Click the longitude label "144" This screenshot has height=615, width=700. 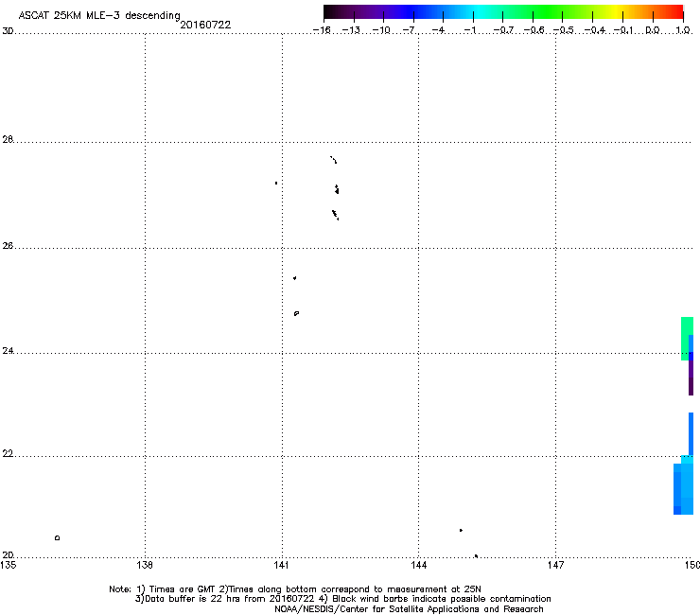click(418, 565)
